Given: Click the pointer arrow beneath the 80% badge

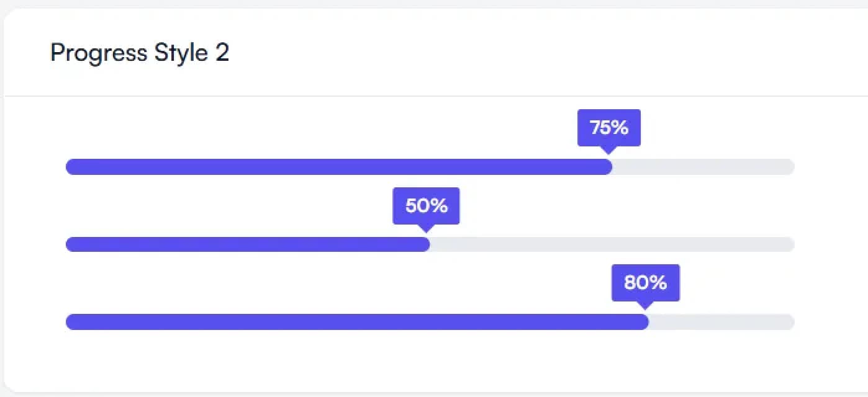Looking at the screenshot, I should click(645, 305).
